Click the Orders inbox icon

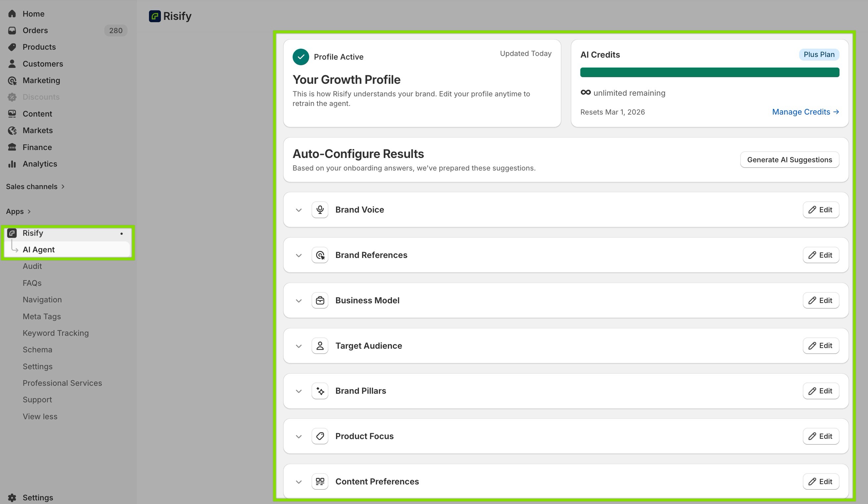(12, 30)
